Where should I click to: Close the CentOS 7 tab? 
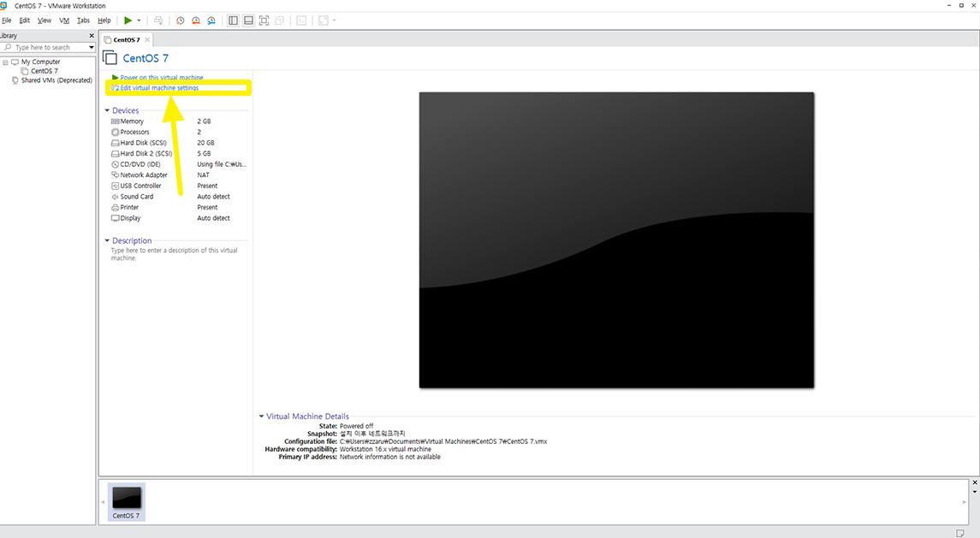147,40
